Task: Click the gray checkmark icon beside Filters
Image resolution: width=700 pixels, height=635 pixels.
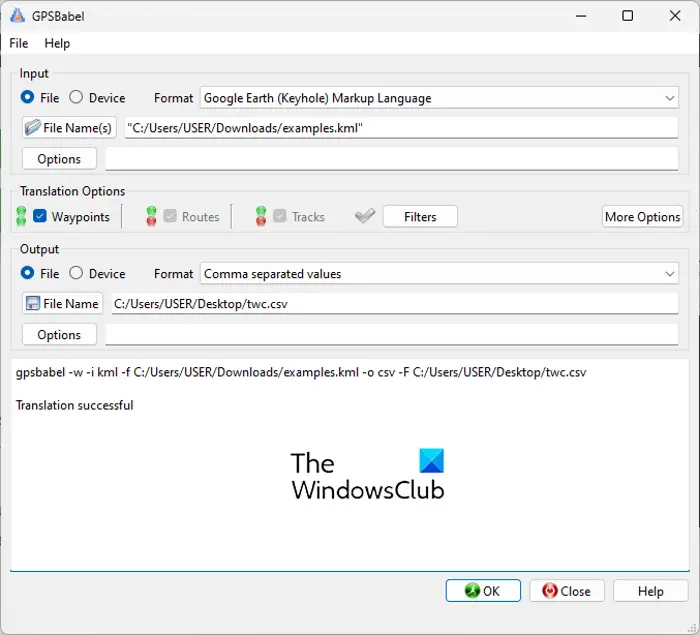Action: [365, 216]
